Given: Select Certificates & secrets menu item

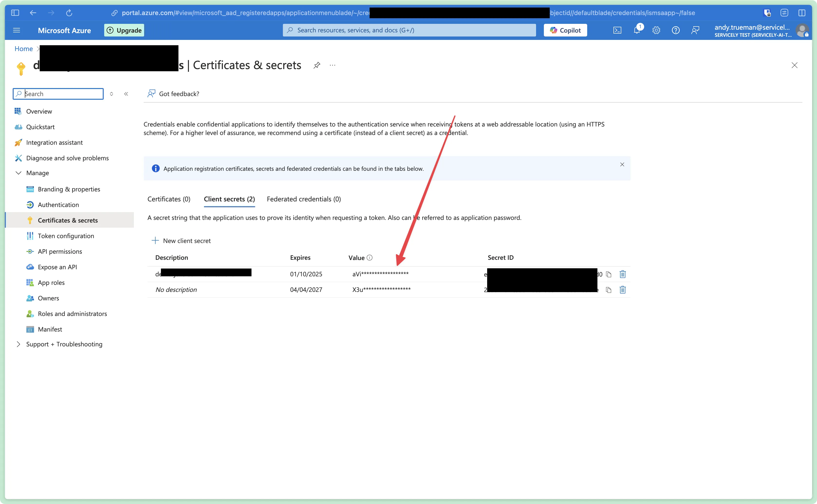Looking at the screenshot, I should click(x=69, y=220).
